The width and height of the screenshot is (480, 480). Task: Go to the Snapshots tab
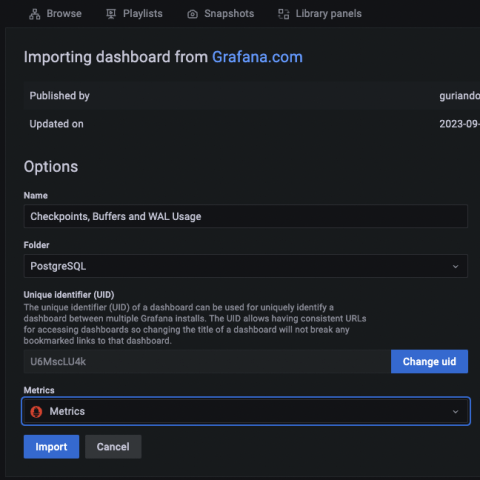pyautogui.click(x=221, y=14)
